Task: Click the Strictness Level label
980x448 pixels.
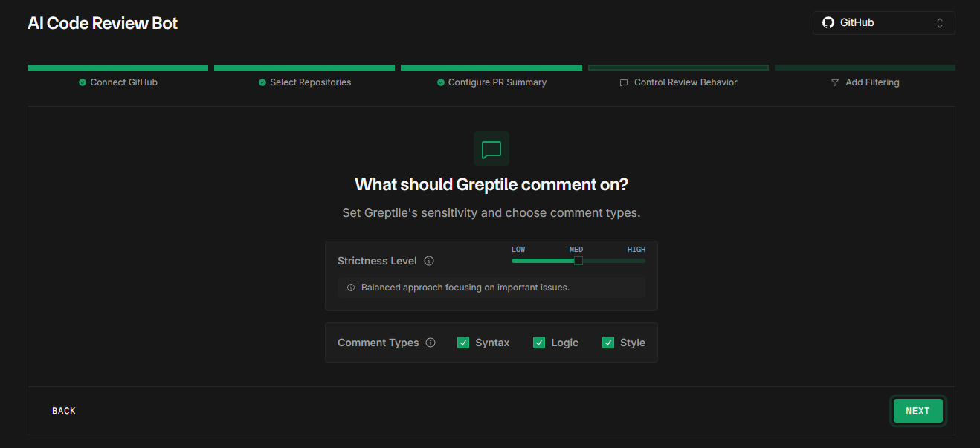Action: [x=378, y=261]
